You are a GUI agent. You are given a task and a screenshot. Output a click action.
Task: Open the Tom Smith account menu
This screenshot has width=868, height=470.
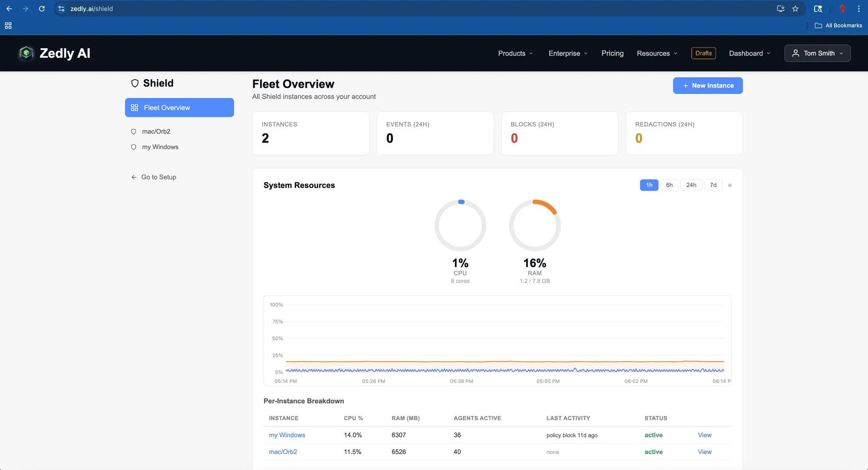(817, 53)
